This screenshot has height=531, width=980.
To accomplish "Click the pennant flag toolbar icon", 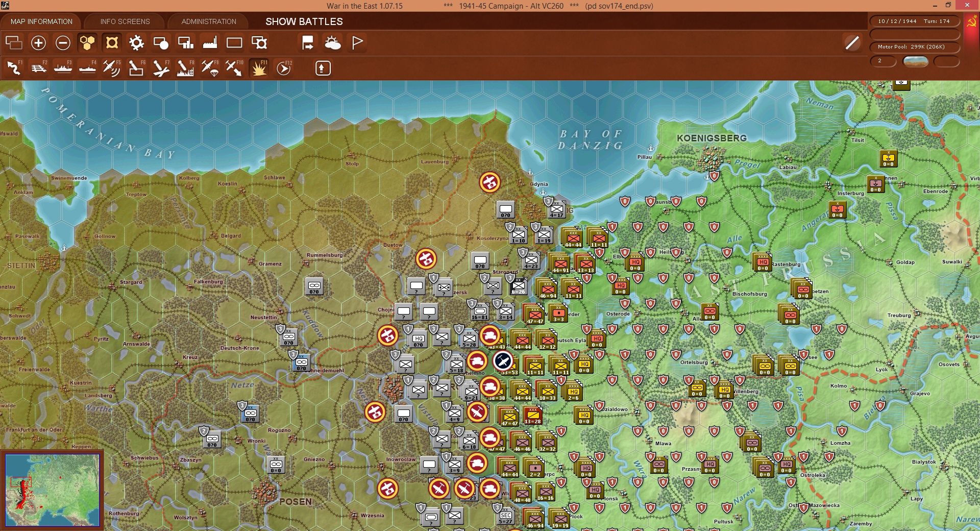I will pyautogui.click(x=357, y=43).
